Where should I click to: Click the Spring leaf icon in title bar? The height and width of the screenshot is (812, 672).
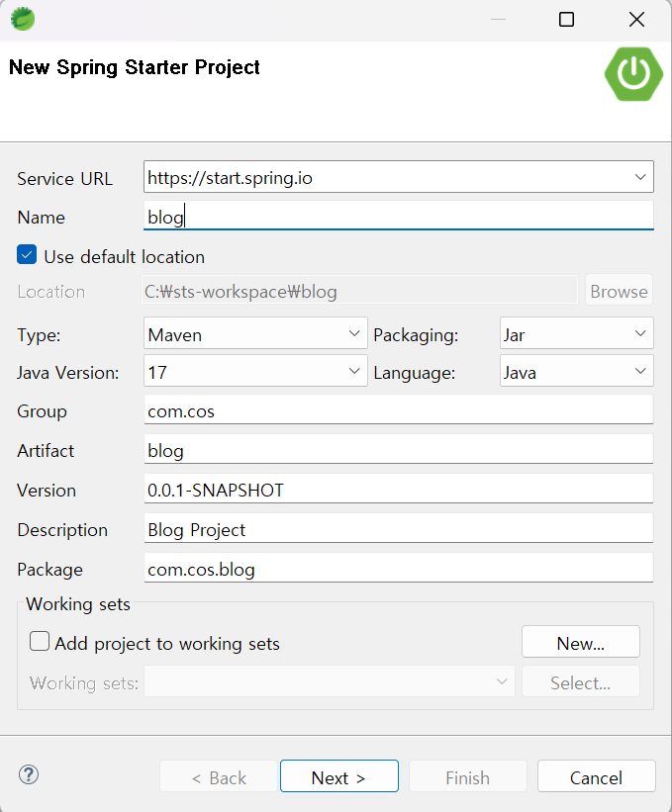pos(23,19)
